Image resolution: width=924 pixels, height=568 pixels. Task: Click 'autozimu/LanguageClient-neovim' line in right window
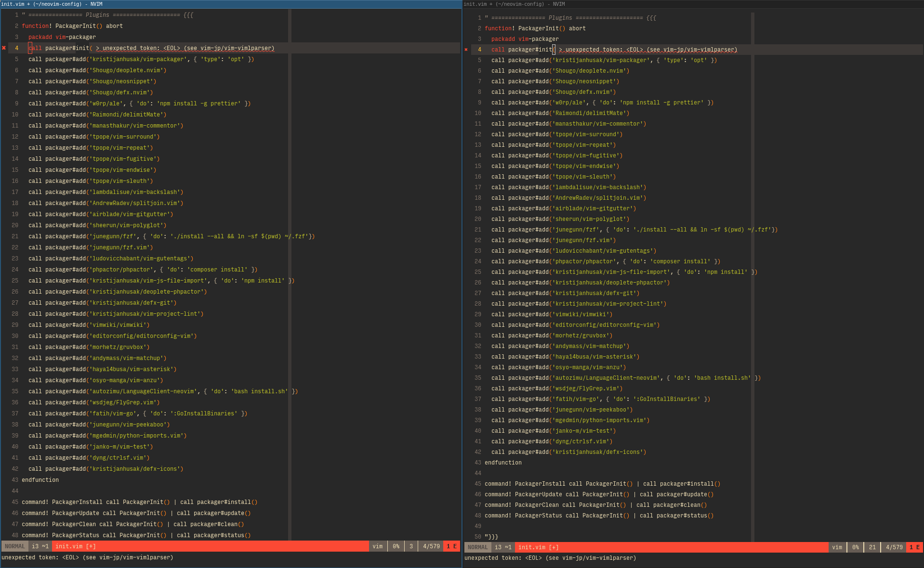626,378
